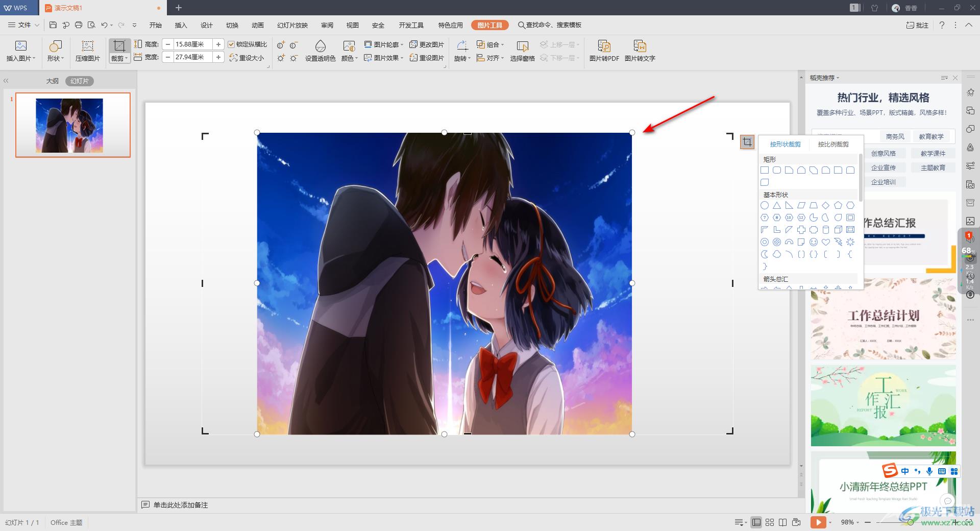Switch to Crop by Ratio tab
The image size is (980, 531).
[833, 144]
